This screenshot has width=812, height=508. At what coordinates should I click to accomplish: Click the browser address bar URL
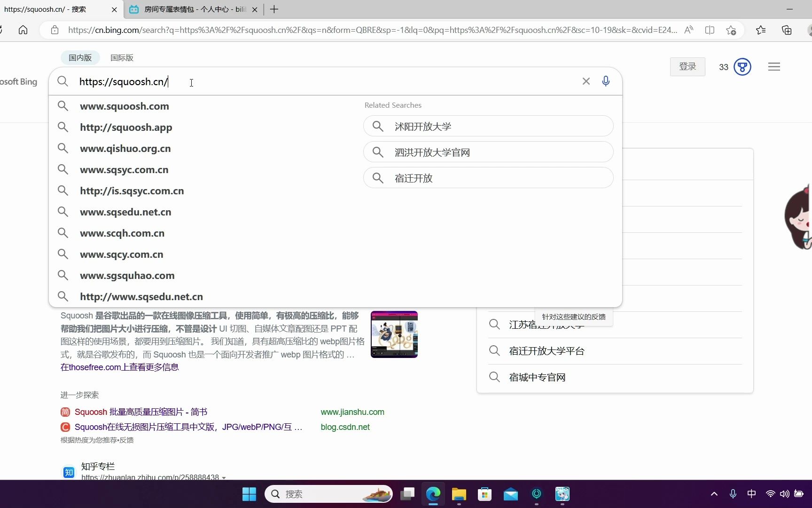[372, 30]
